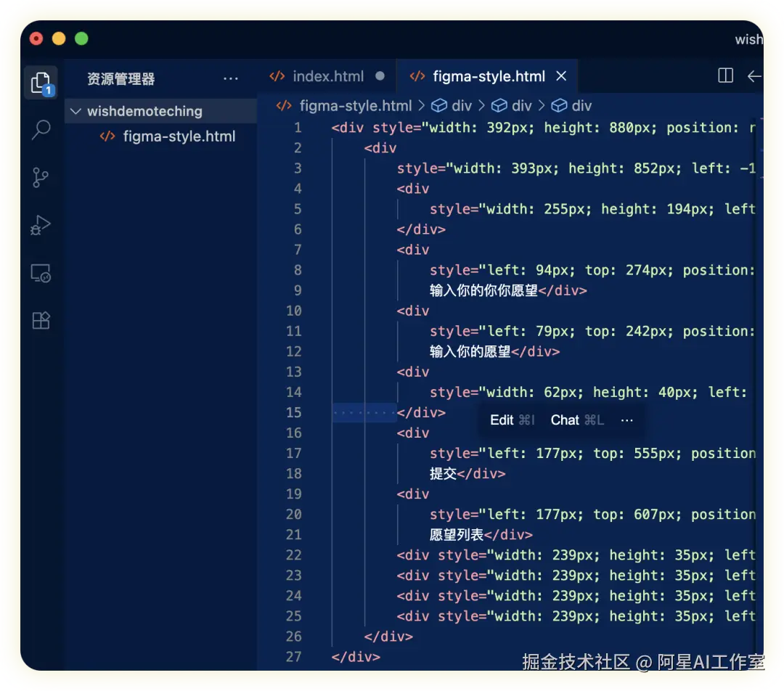Click the text 提交 on line 18
Screen dimensions: 784x691
pyautogui.click(x=443, y=473)
